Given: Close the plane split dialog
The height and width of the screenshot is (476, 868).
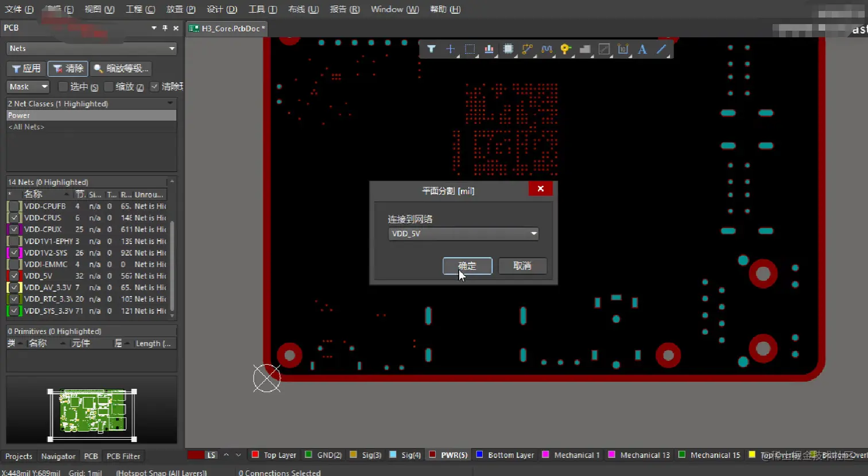Looking at the screenshot, I should point(540,189).
